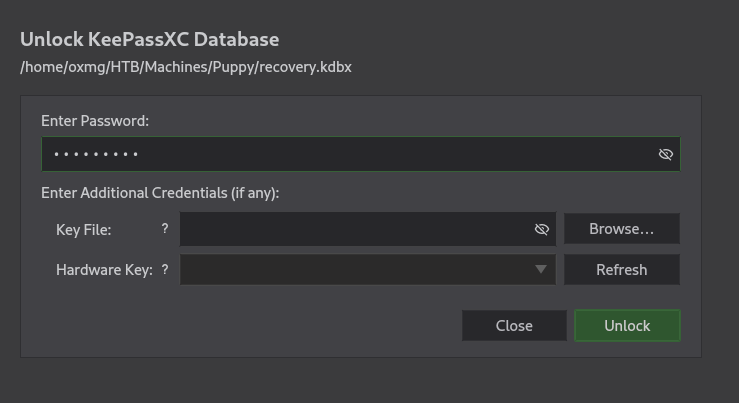Screen dimensions: 739x403
Task: Click the Enter Password label
Action: [95, 120]
